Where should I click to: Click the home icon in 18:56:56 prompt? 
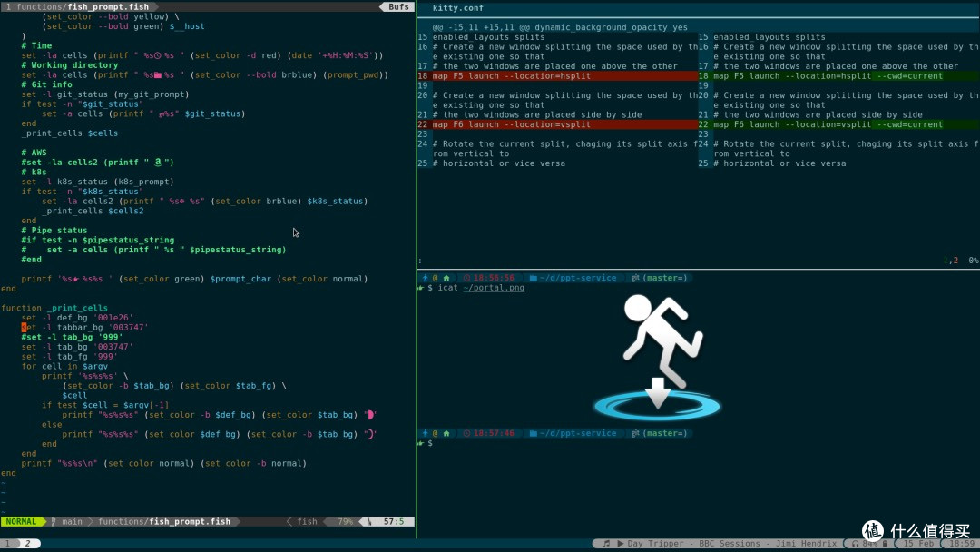pos(446,278)
